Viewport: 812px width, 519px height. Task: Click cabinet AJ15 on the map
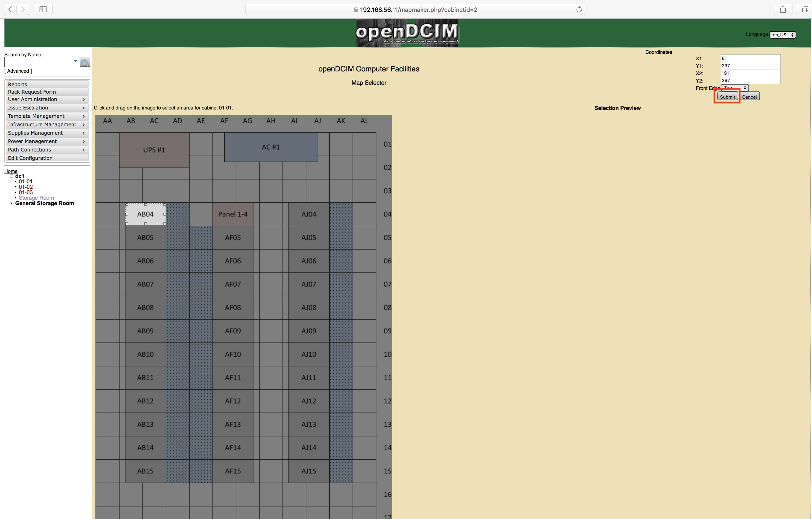pyautogui.click(x=309, y=471)
